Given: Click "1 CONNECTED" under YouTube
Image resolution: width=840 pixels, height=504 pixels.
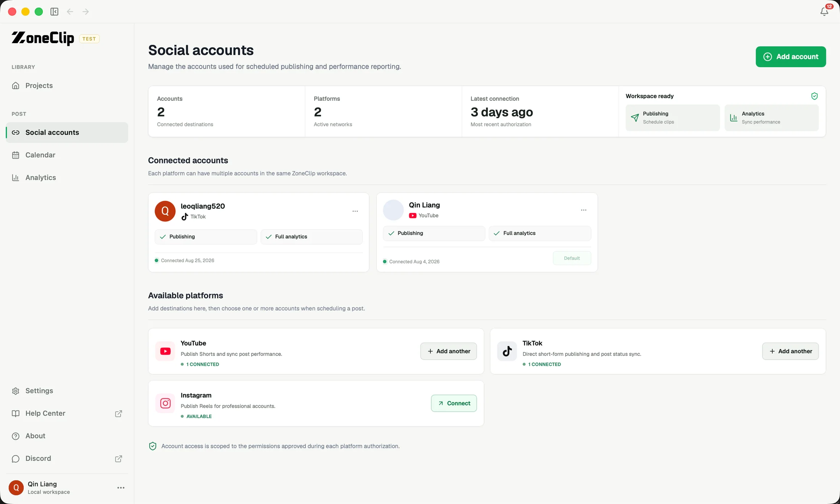Looking at the screenshot, I should [x=203, y=364].
